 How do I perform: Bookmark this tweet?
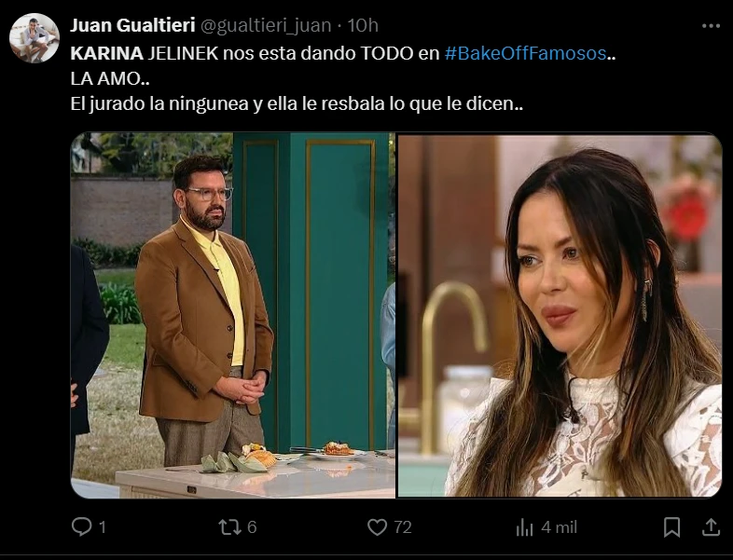671,527
